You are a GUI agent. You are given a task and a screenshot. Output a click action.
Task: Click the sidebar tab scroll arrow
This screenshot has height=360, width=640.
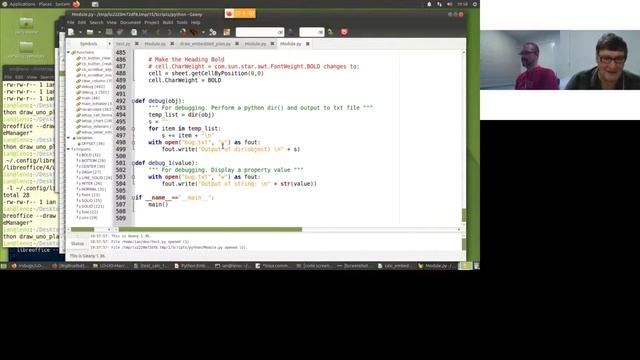(x=109, y=44)
